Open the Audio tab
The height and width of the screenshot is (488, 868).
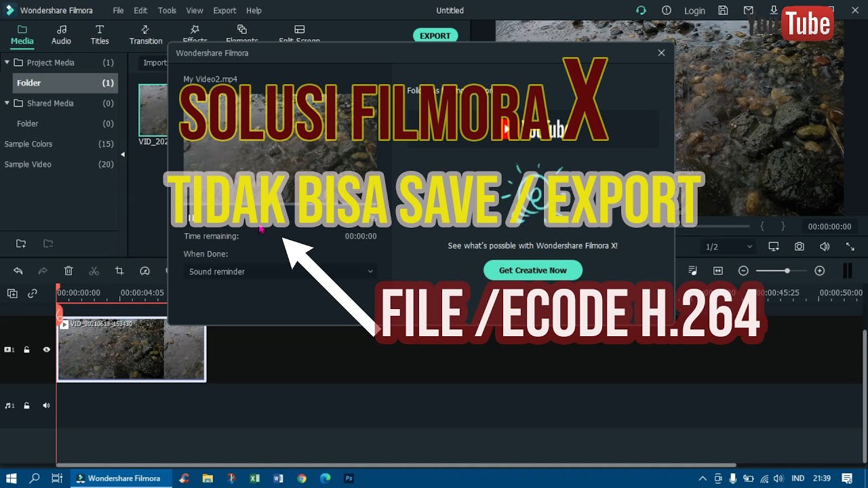tap(61, 35)
